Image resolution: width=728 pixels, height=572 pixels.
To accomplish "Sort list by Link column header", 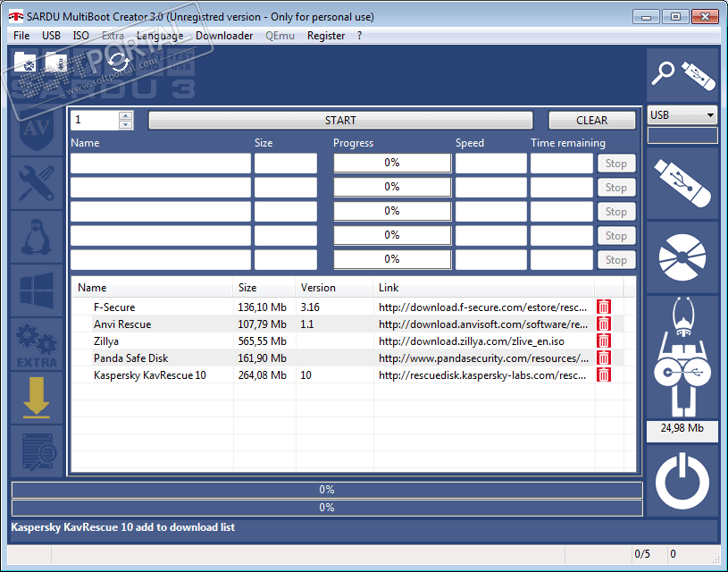I will (x=484, y=288).
